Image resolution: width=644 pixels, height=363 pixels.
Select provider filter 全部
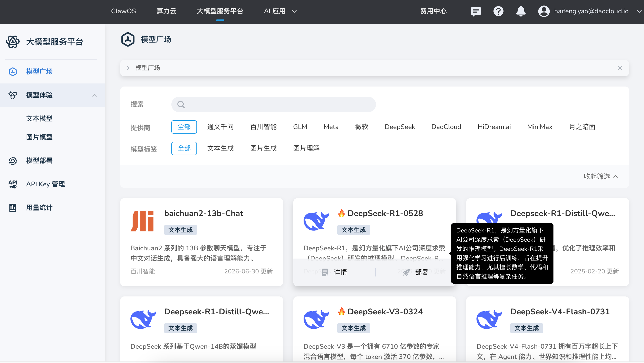coord(184,127)
